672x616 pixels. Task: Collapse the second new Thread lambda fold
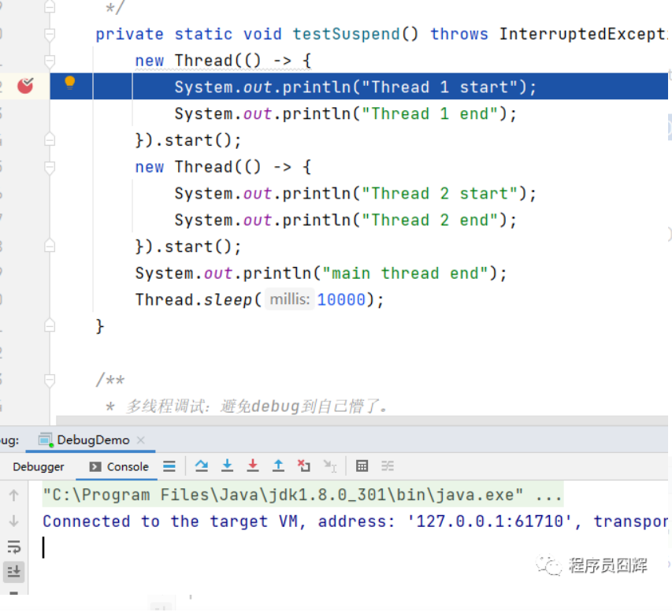(x=50, y=167)
